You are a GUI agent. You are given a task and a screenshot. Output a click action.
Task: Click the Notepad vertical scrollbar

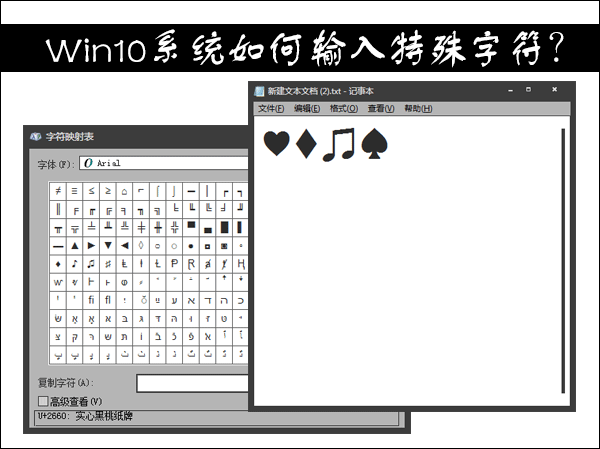563,261
